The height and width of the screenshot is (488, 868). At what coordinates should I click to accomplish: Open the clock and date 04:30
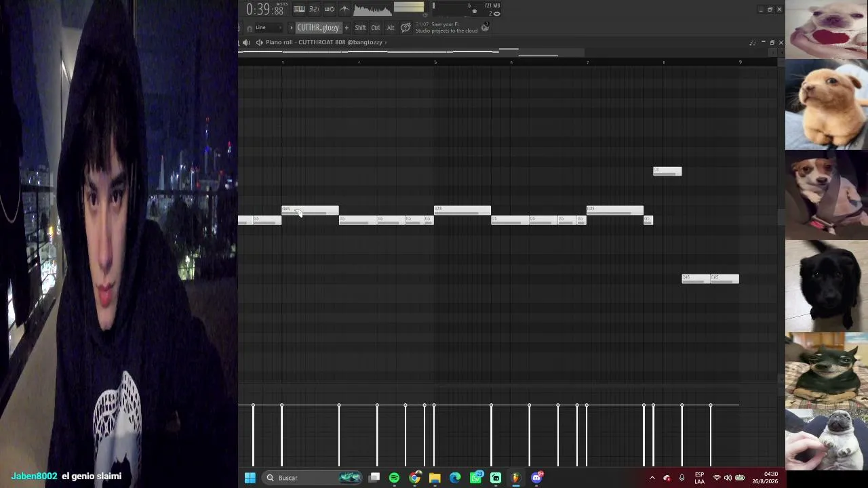point(765,478)
